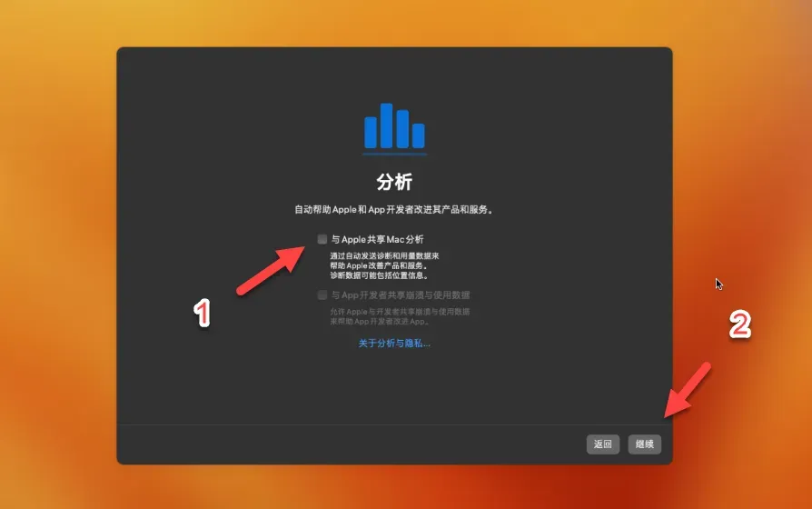Click the mouse pointer on the desktop
The image size is (812, 509).
718,284
